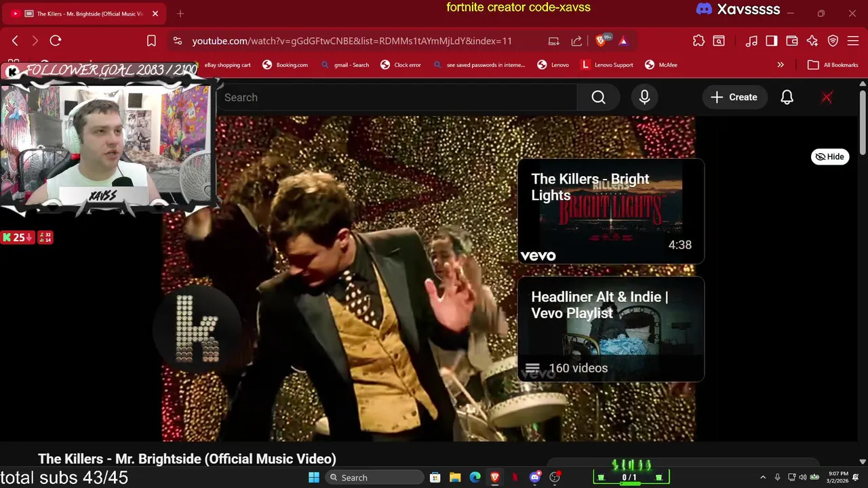Open the Windows Start menu
The height and width of the screenshot is (488, 868).
click(314, 477)
